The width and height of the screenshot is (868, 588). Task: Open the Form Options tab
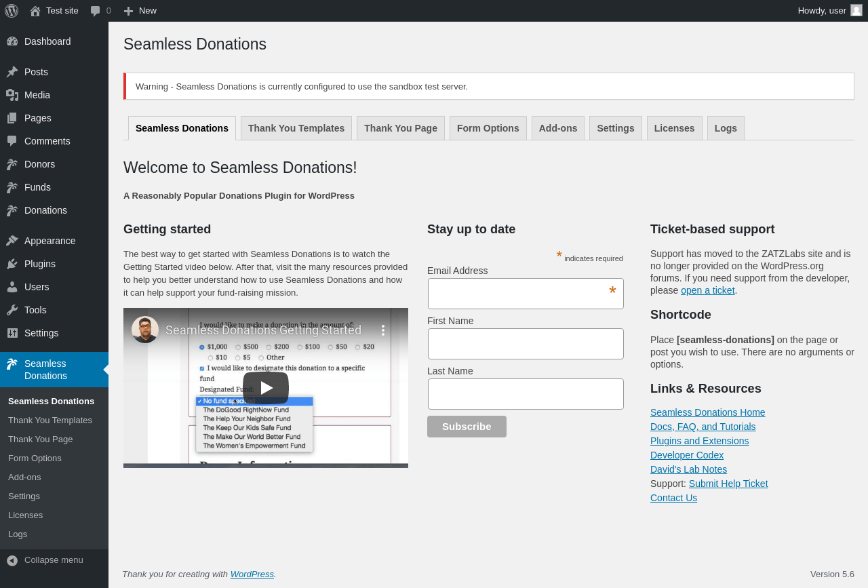tap(488, 128)
